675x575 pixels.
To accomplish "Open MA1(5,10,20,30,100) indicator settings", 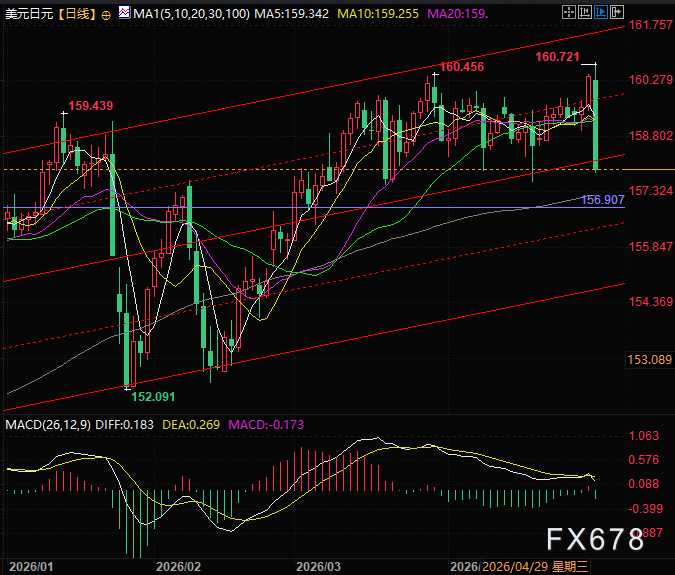I will pos(191,14).
